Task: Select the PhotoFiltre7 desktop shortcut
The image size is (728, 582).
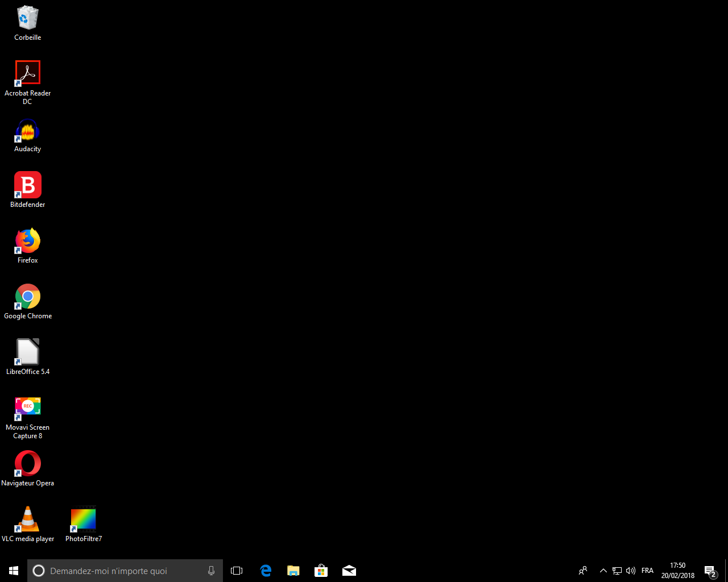Action: 84,524
